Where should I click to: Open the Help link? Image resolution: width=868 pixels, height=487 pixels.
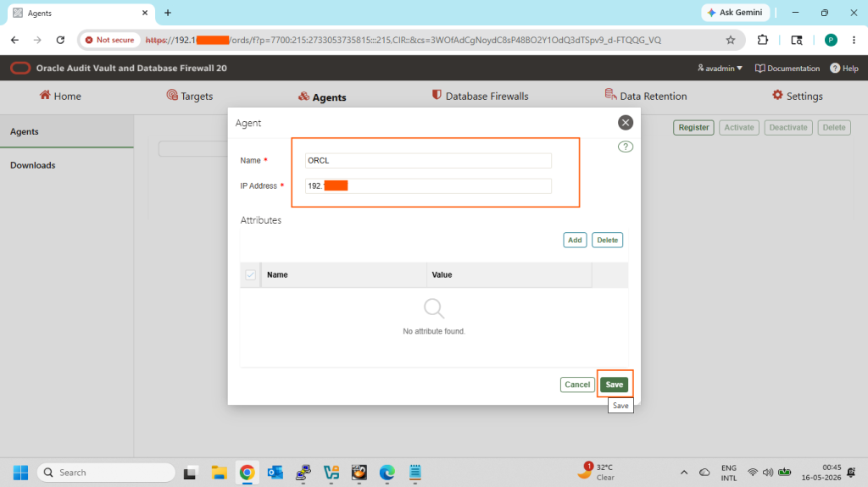click(x=844, y=68)
